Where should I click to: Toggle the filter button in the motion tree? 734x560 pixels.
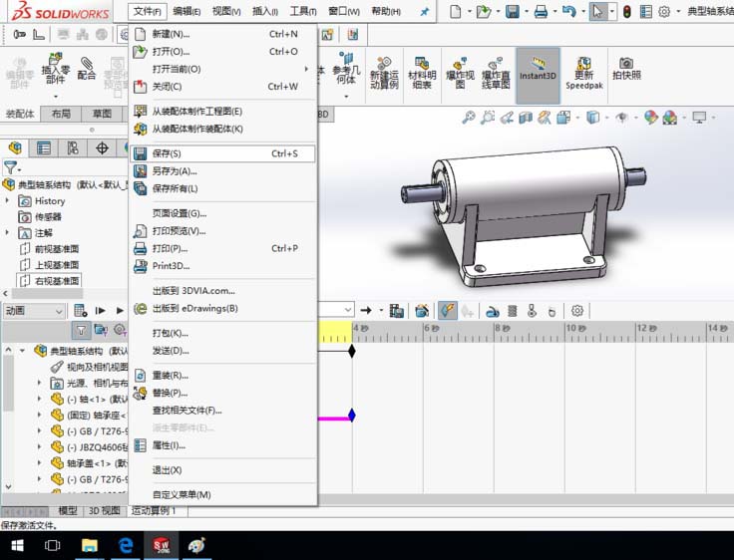click(81, 330)
